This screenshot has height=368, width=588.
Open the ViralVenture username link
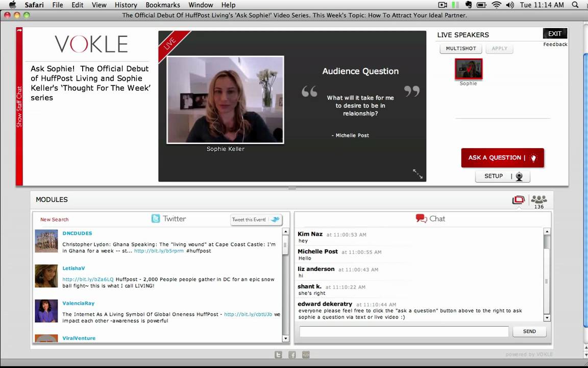click(79, 338)
